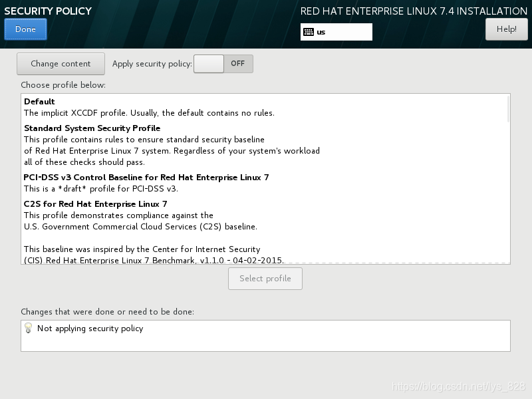Viewport: 532px width, 399px height.
Task: Click the 'Choose profile below:' label
Action: (x=63, y=85)
